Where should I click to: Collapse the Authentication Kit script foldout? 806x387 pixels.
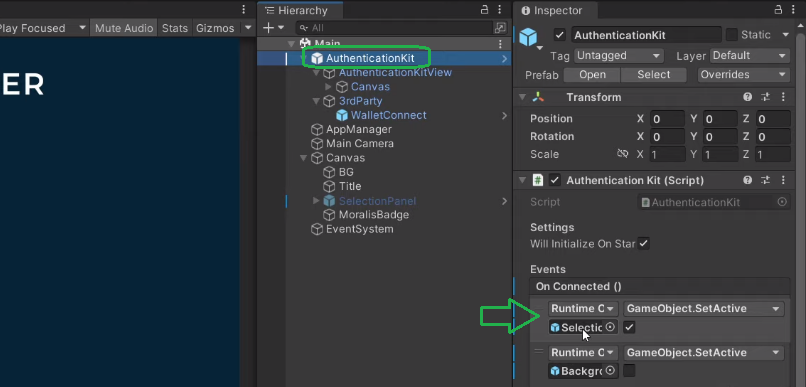[522, 180]
